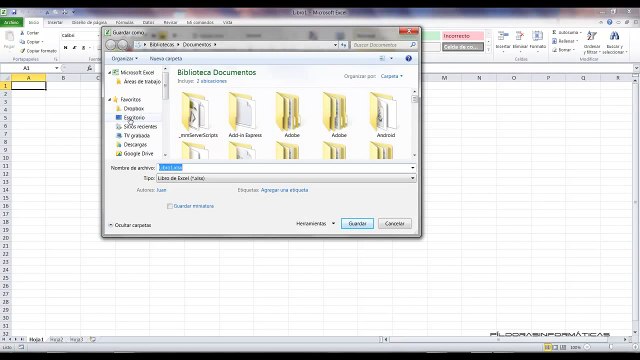Switch to the Hoja2 sheet tab
This screenshot has width=640, height=360.
[x=56, y=340]
